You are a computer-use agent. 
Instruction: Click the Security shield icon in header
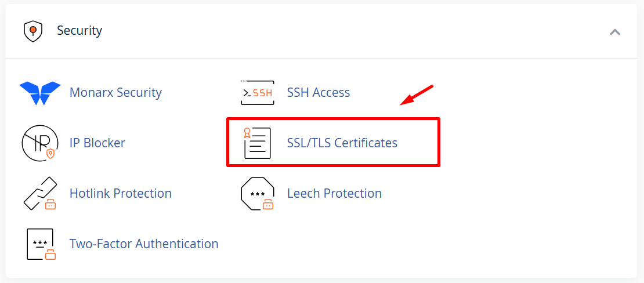click(32, 31)
